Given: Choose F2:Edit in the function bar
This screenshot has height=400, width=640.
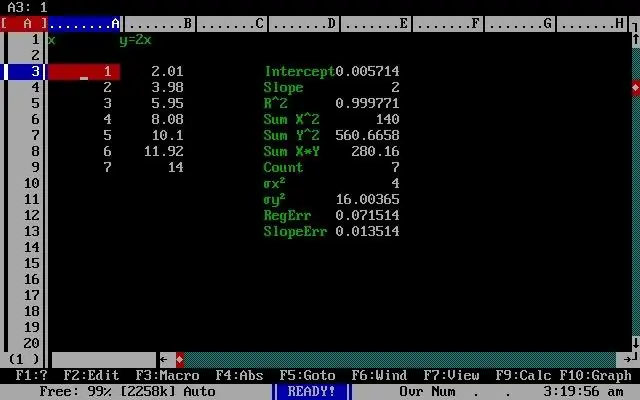Looking at the screenshot, I should pyautogui.click(x=91, y=375).
